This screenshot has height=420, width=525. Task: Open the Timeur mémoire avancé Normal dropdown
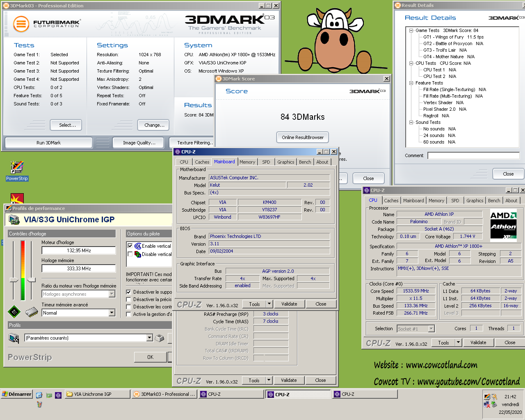[x=112, y=313]
